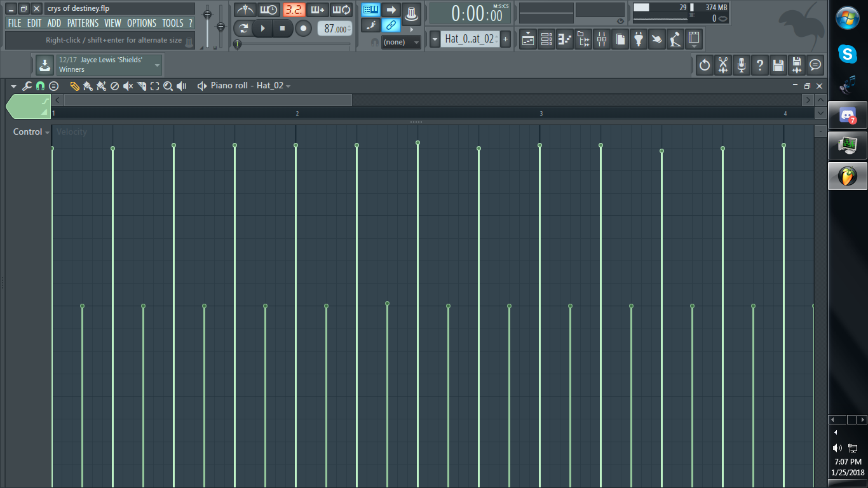This screenshot has height=488, width=868.
Task: Toggle typing keyboard to piano
Action: [x=371, y=10]
